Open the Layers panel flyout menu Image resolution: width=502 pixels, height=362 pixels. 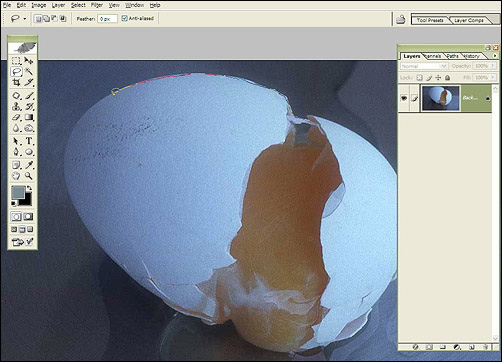tap(495, 56)
